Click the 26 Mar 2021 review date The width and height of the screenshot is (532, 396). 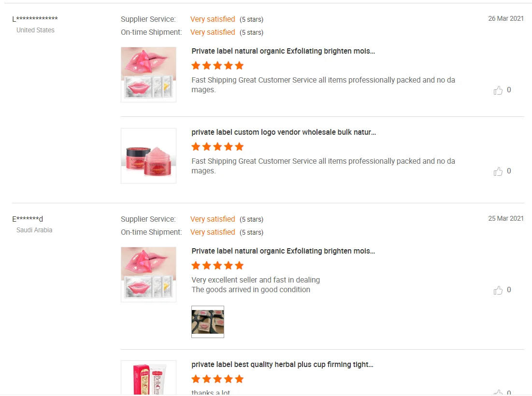point(505,19)
